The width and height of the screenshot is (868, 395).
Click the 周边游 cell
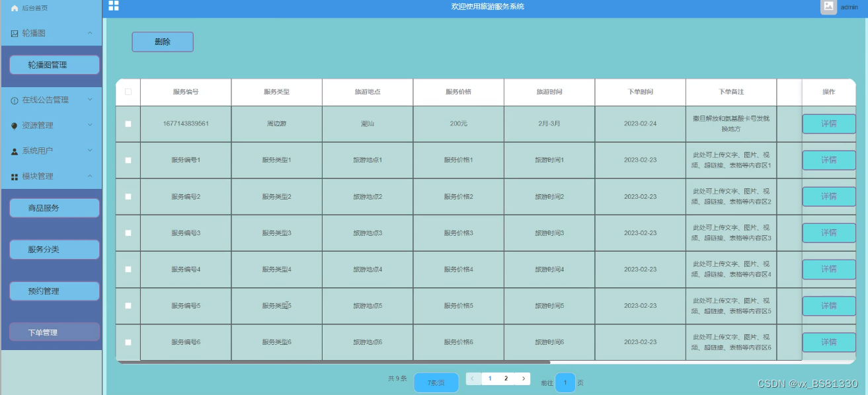tap(276, 124)
